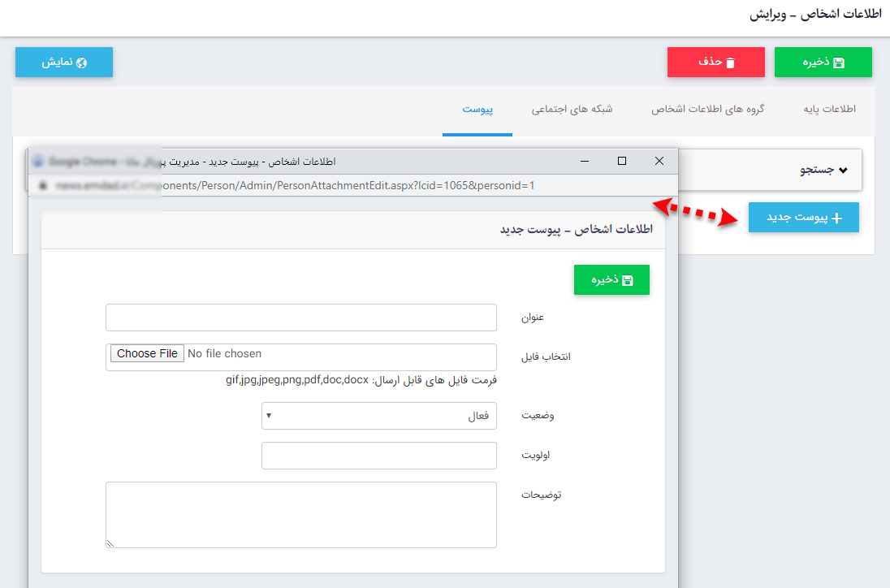Click the save disk icon on the green ذخیره button
The image size is (890, 588).
pyautogui.click(x=839, y=62)
